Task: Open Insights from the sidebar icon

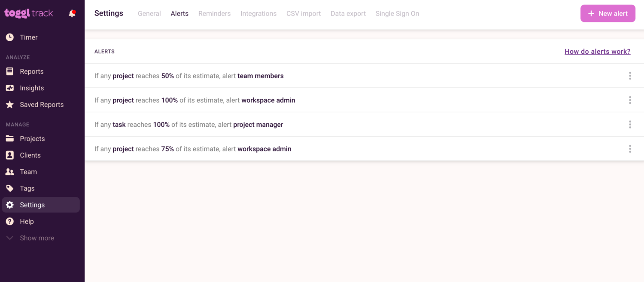Action: click(9, 88)
